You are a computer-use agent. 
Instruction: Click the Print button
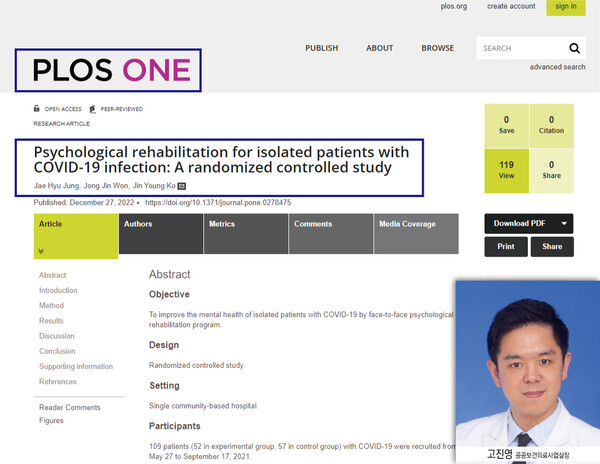(x=506, y=246)
